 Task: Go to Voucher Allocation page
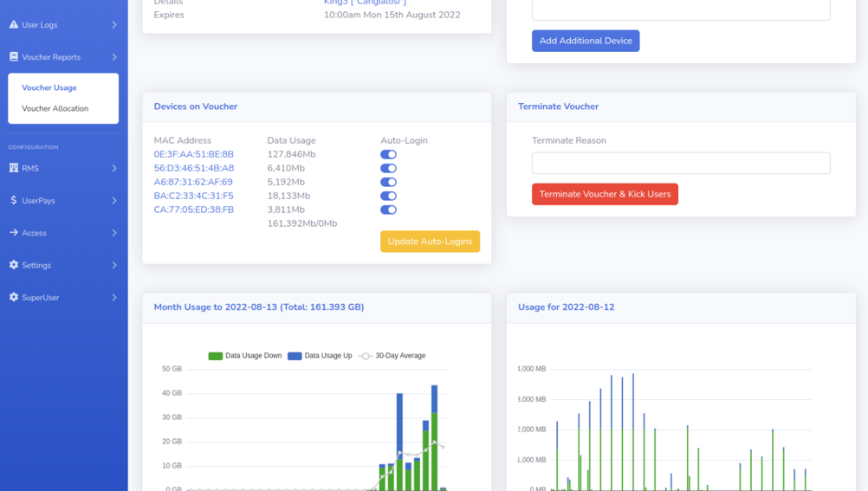(55, 108)
